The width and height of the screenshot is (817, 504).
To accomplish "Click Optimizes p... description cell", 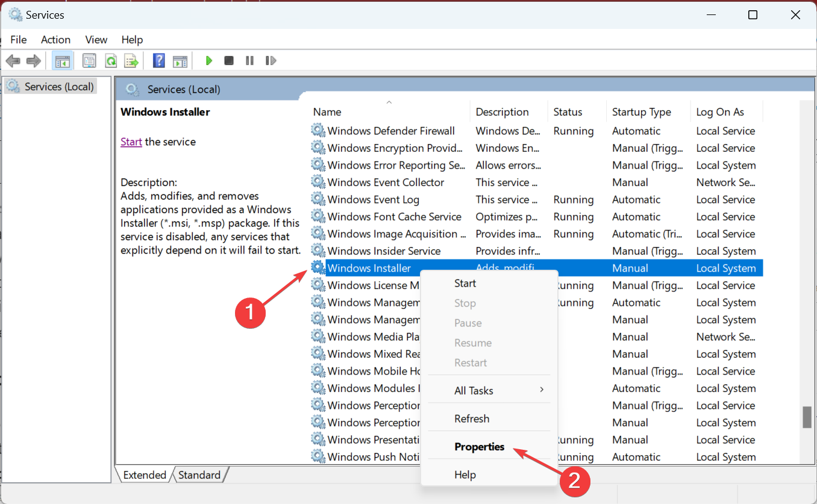I will click(507, 217).
